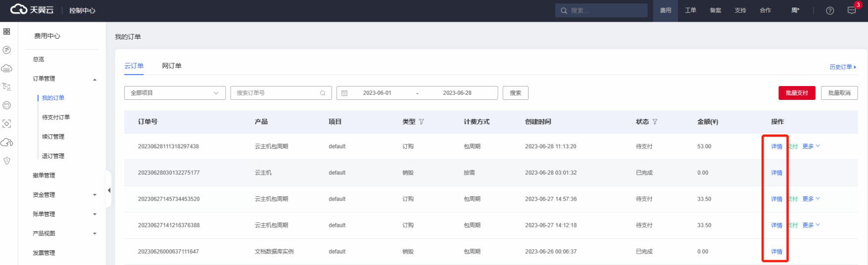
Task: Open the grid services menu icon
Action: [x=7, y=32]
